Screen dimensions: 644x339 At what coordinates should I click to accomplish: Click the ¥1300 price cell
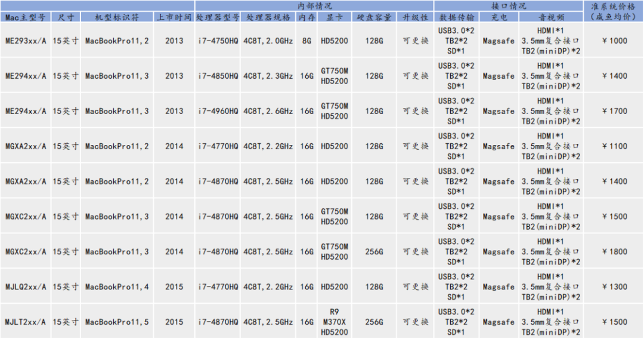coord(614,287)
